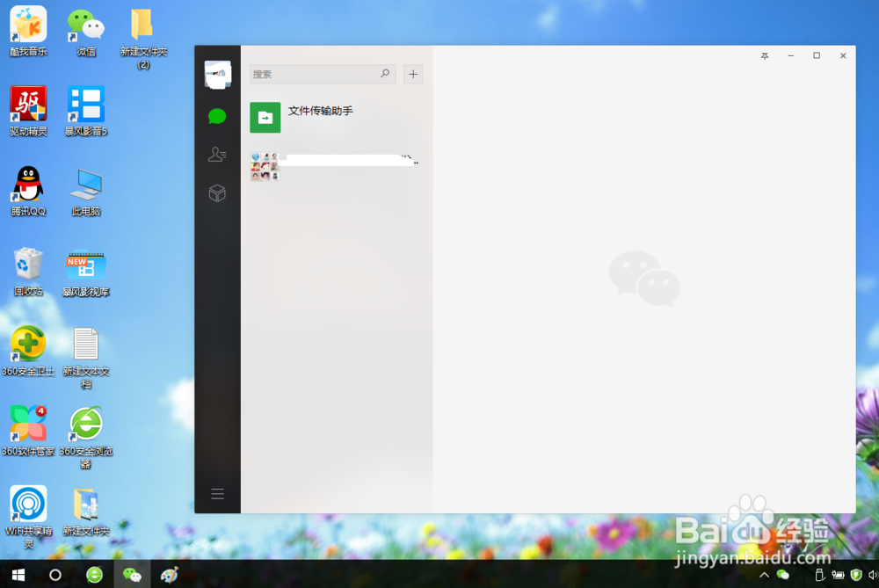Select the 腾讯QQ penguin icon
This screenshot has width=879, height=588.
pyautogui.click(x=28, y=191)
